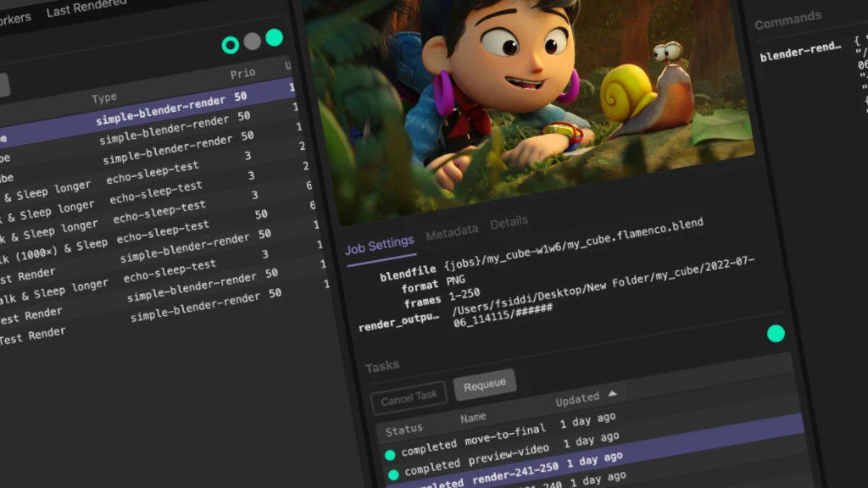Show the Details tab
The image size is (868, 488).
click(x=509, y=221)
